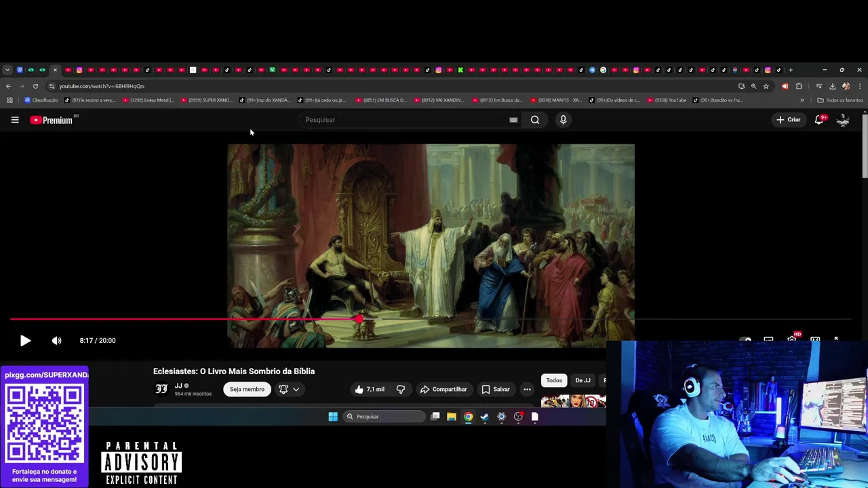Open video settings gear with HD badge
868x488 pixels.
point(792,340)
